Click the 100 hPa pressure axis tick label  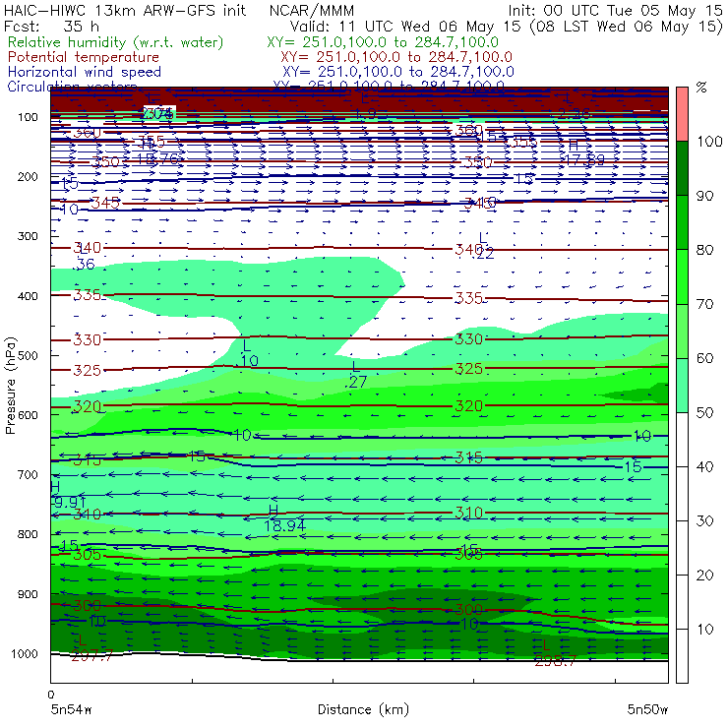(28, 117)
